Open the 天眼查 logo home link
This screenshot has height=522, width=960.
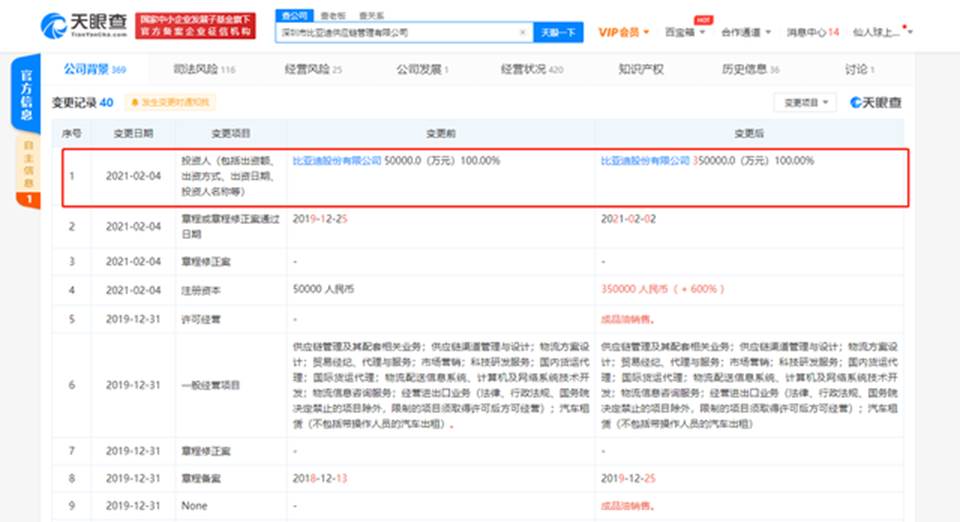pos(84,26)
